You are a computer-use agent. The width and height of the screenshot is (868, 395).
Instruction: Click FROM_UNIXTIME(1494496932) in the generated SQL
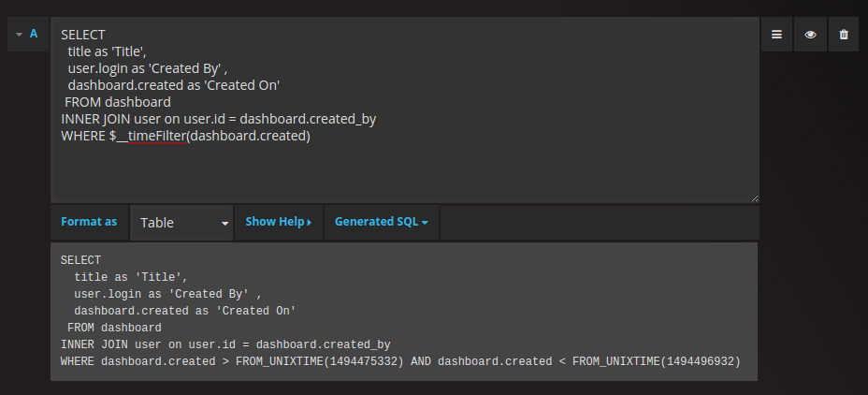coord(656,361)
